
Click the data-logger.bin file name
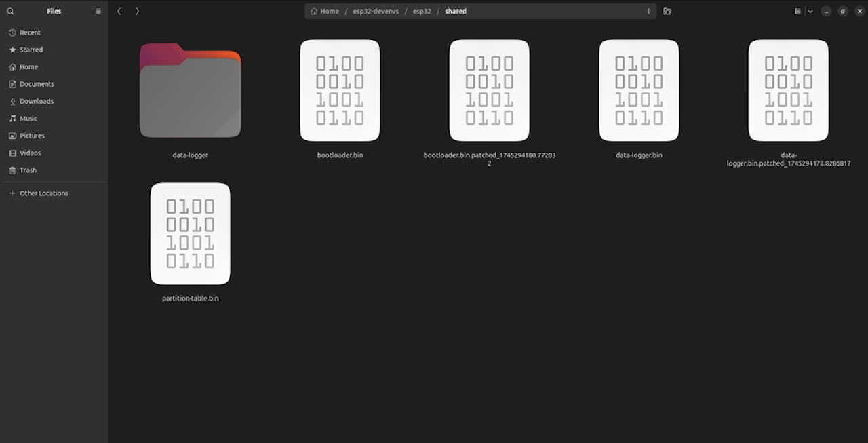(x=639, y=155)
